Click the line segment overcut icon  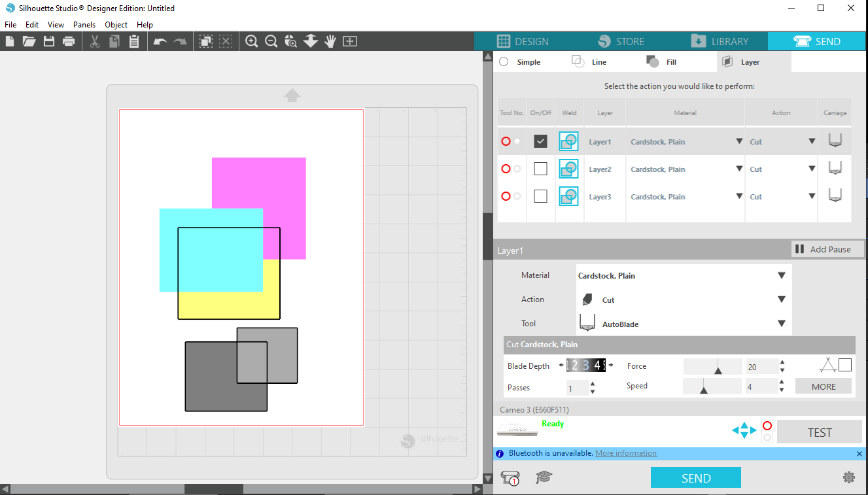[x=828, y=365]
